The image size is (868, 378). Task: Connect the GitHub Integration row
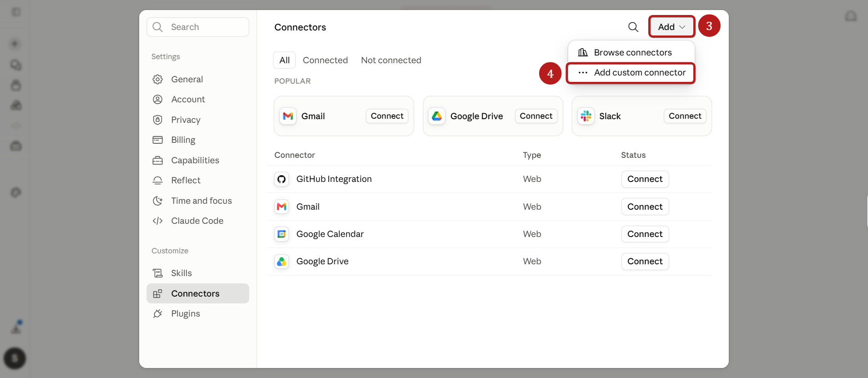[x=645, y=179]
